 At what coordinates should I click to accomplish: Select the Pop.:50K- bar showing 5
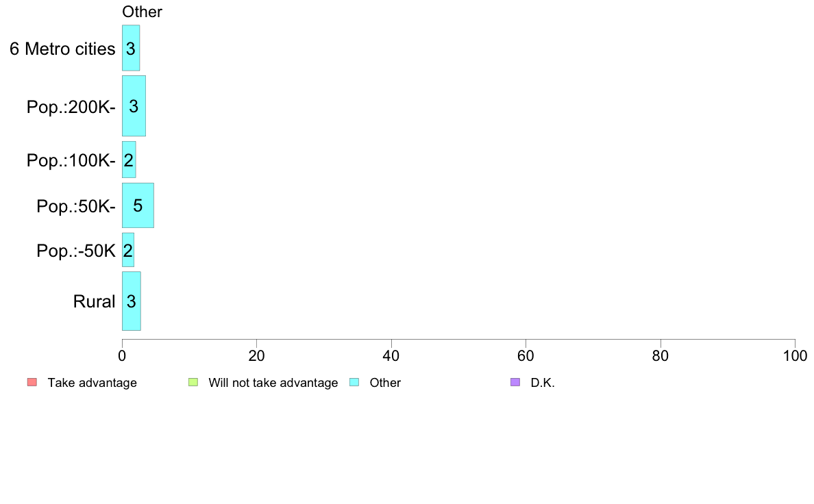click(x=138, y=205)
